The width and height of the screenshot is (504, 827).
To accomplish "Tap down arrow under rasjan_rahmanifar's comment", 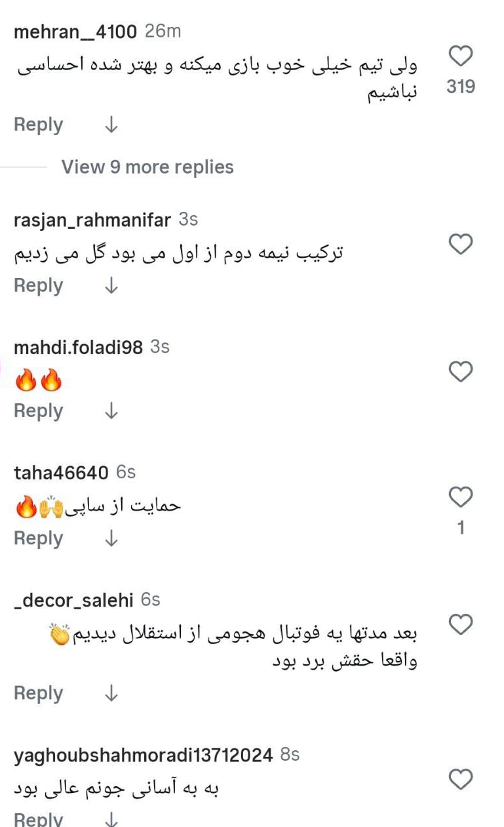I will [x=111, y=285].
